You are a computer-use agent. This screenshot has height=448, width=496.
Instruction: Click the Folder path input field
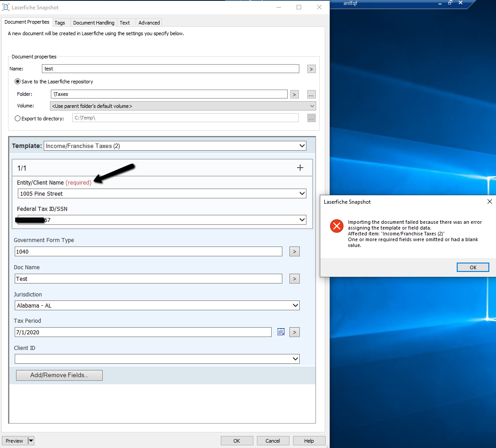(x=169, y=94)
